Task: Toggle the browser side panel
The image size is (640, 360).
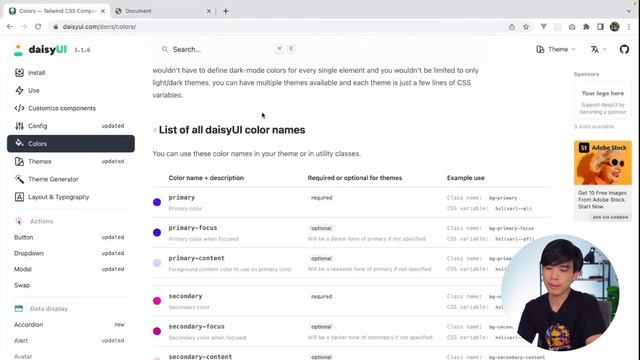Action: point(600,27)
